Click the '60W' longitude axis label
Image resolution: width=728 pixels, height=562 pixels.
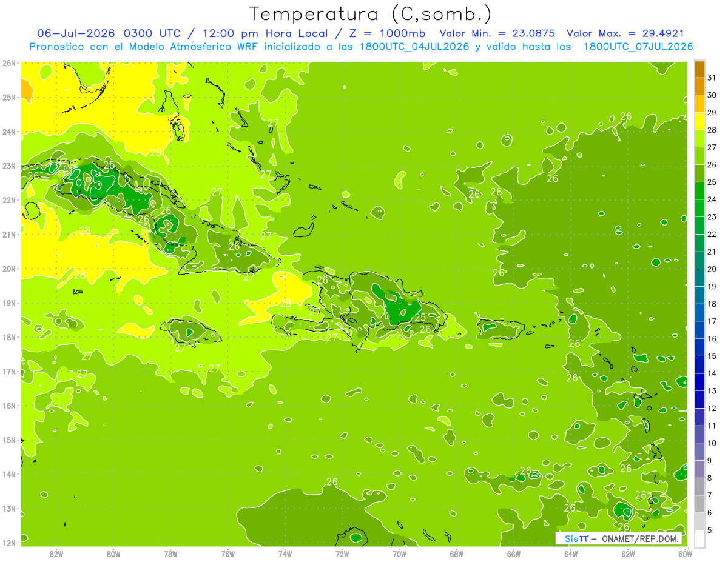685,554
